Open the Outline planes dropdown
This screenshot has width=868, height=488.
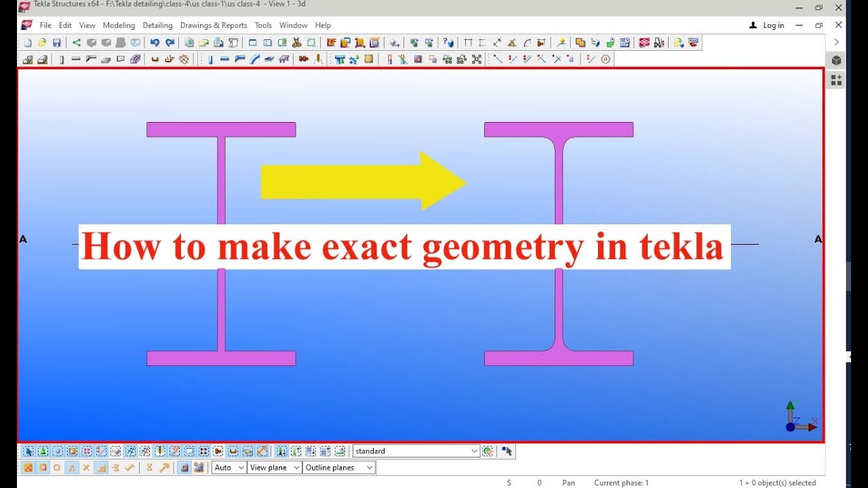339,468
